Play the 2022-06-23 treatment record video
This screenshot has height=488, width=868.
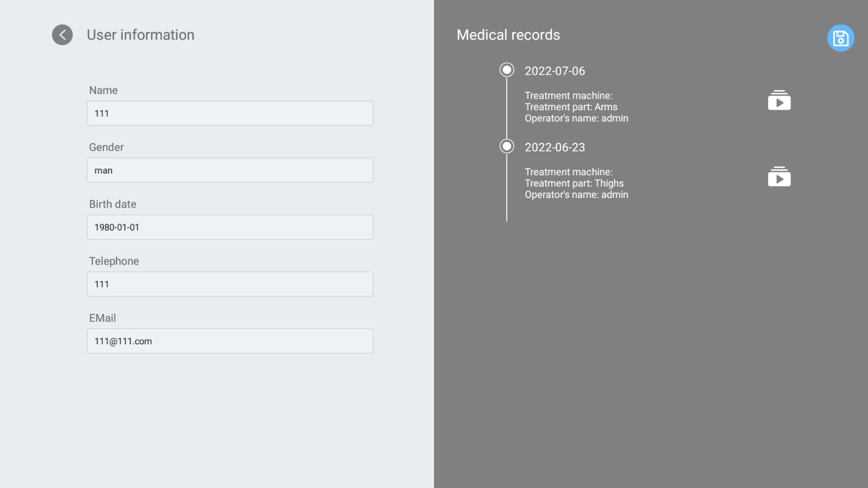coord(779,177)
